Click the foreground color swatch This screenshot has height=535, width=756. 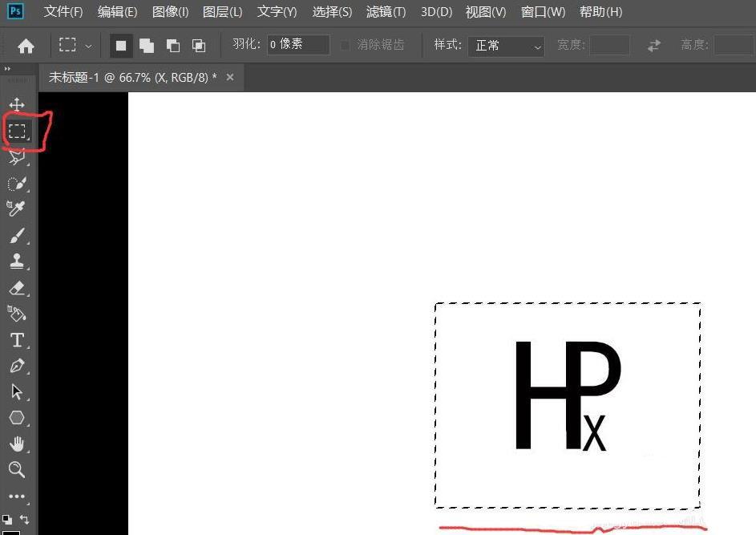pyautogui.click(x=7, y=519)
